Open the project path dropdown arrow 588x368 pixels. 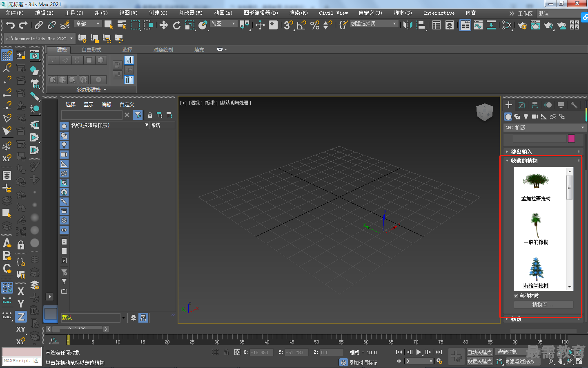click(71, 38)
